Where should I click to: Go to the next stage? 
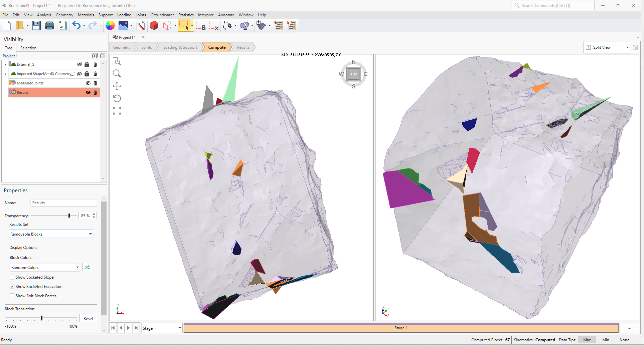(129, 328)
